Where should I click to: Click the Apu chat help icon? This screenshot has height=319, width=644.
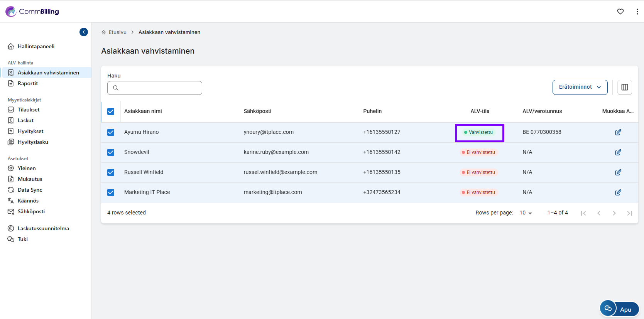[x=608, y=308]
